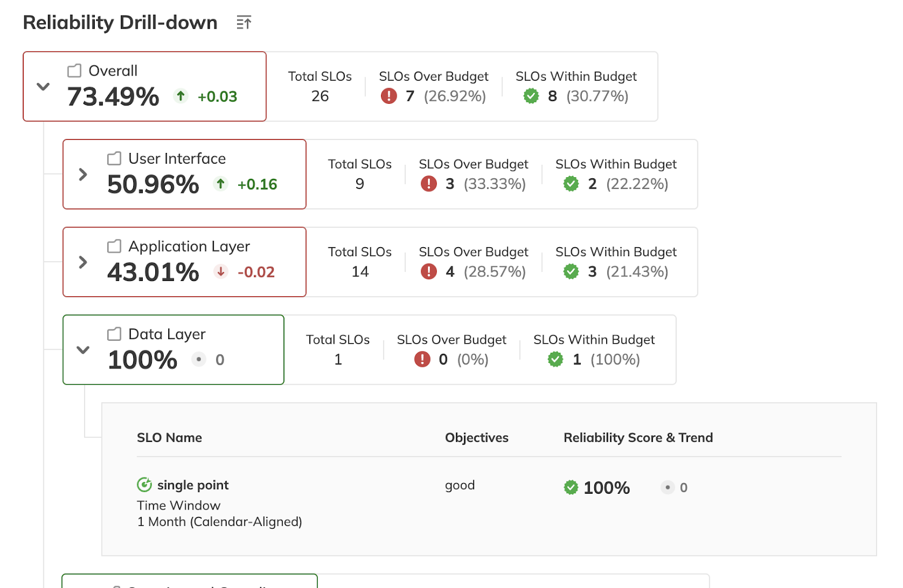Open the single point SLO
903x588 pixels.
point(192,485)
